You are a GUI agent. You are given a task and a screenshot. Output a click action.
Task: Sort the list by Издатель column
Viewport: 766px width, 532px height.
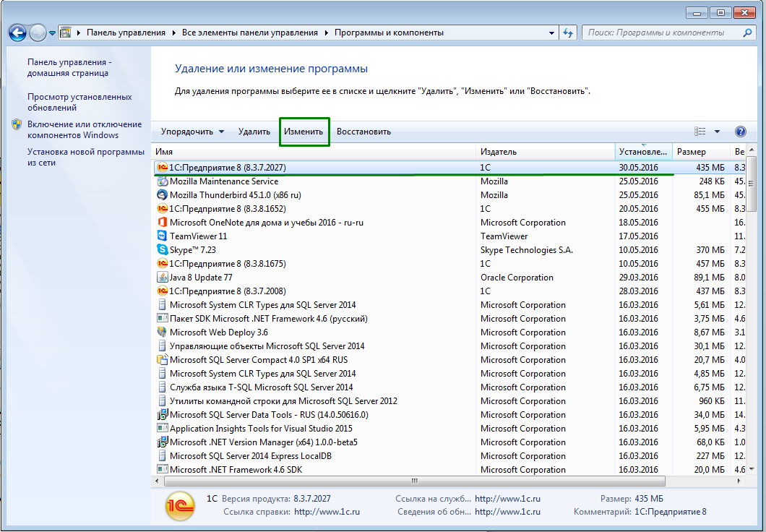tap(545, 152)
